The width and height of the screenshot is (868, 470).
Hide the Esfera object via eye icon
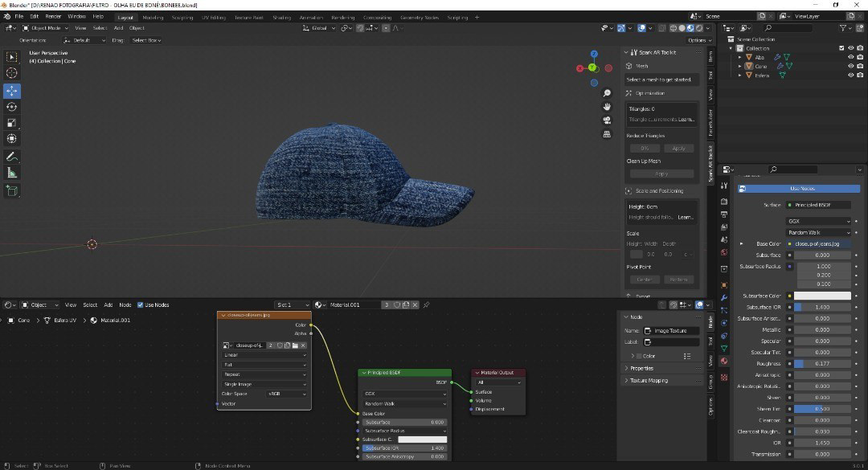click(x=850, y=76)
